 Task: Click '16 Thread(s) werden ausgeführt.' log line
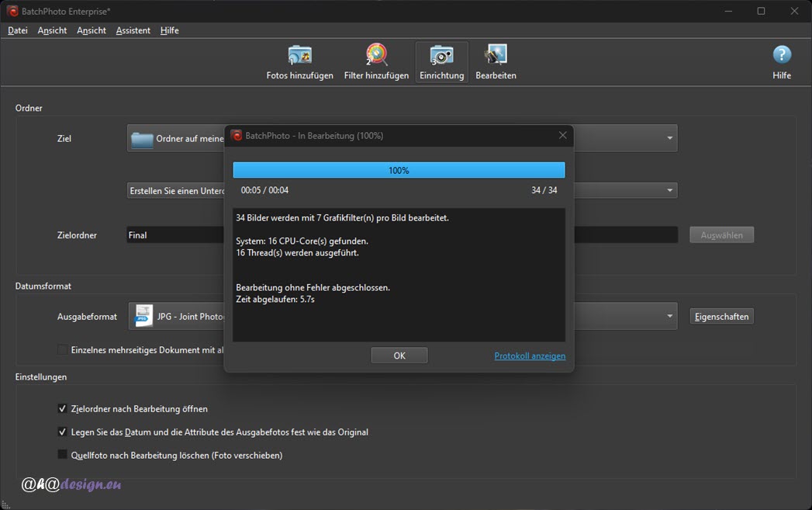pos(297,253)
